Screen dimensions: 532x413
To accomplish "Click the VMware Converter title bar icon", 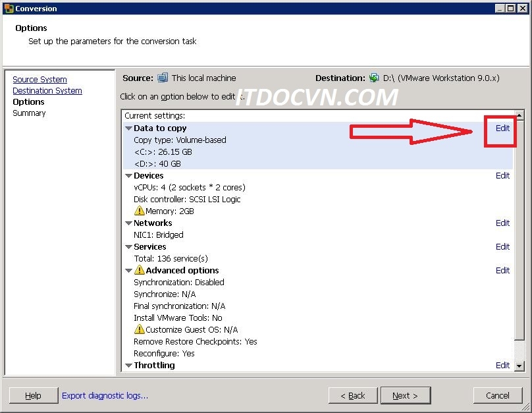I will point(8,9).
